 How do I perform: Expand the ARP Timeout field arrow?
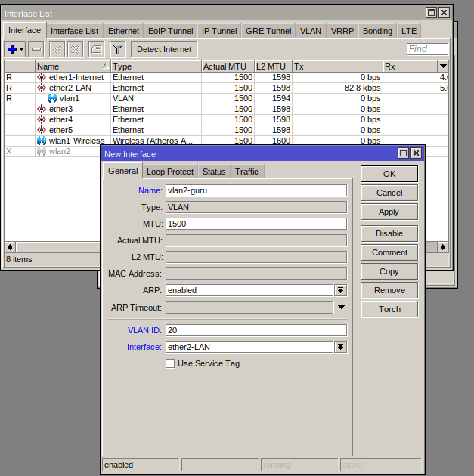coord(340,308)
